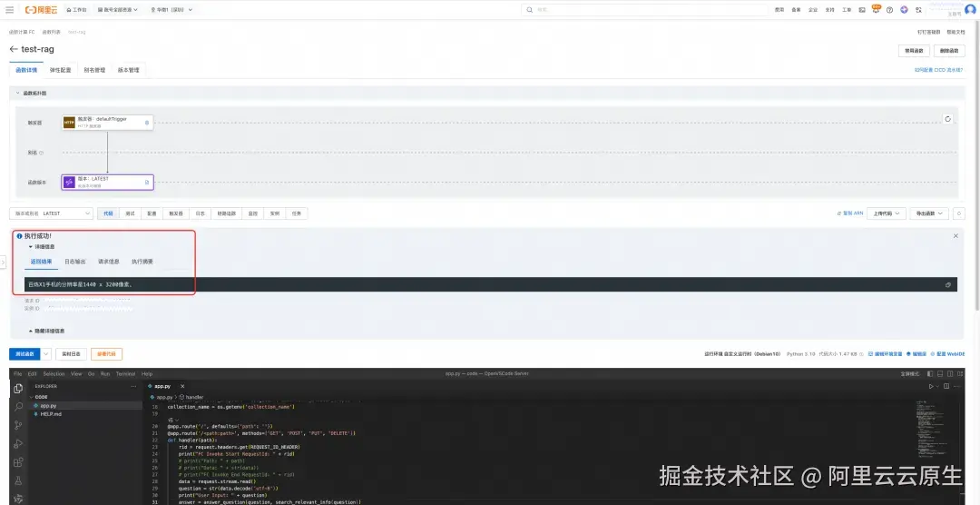The height and width of the screenshot is (505, 980).
Task: Click the 复制 ARN link
Action: pyautogui.click(x=850, y=213)
